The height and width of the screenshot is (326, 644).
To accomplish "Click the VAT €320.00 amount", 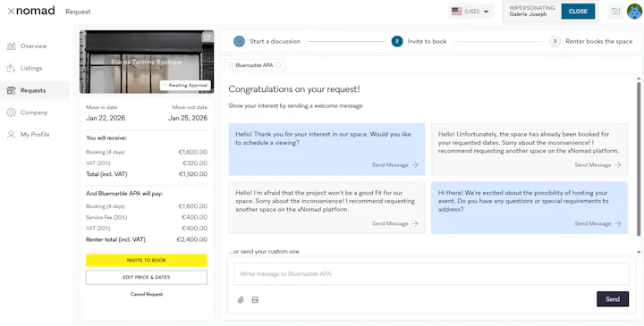I will pos(195,163).
